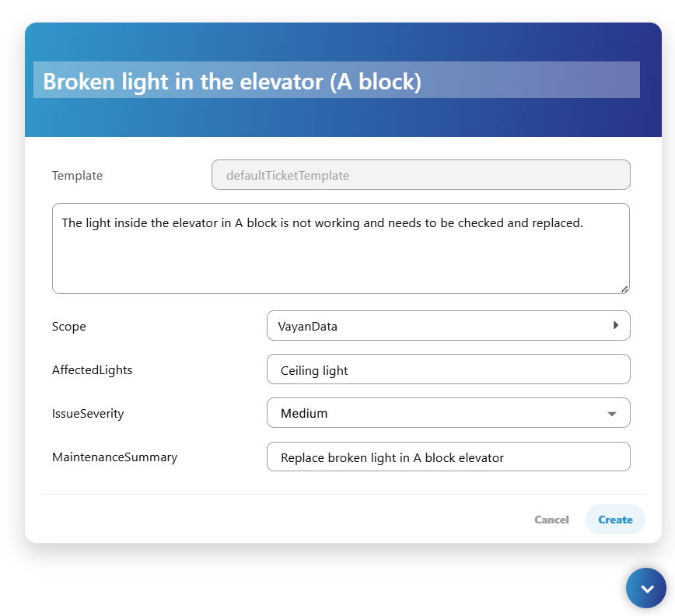The width and height of the screenshot is (675, 616).
Task: Click the description box resize handle
Action: coord(624,289)
